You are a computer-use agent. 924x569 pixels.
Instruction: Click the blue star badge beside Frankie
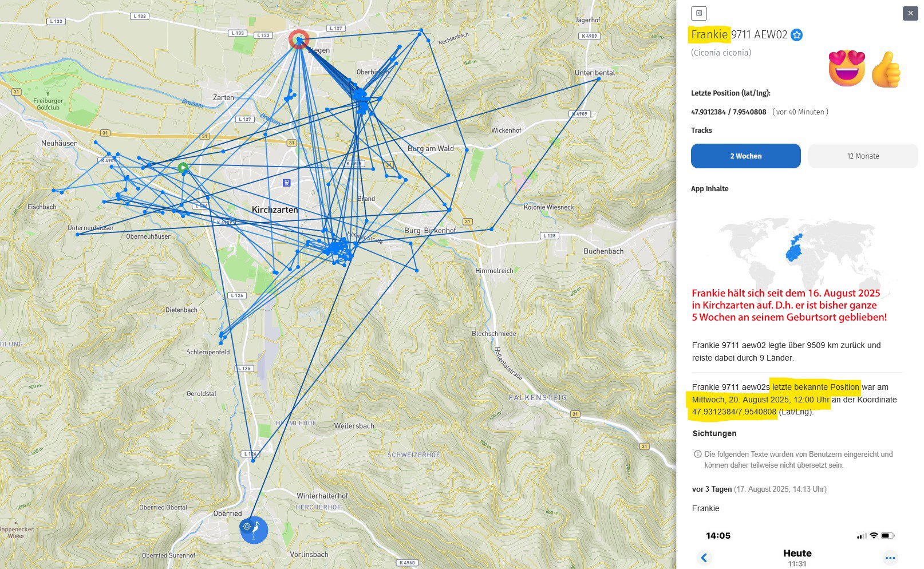pos(796,35)
